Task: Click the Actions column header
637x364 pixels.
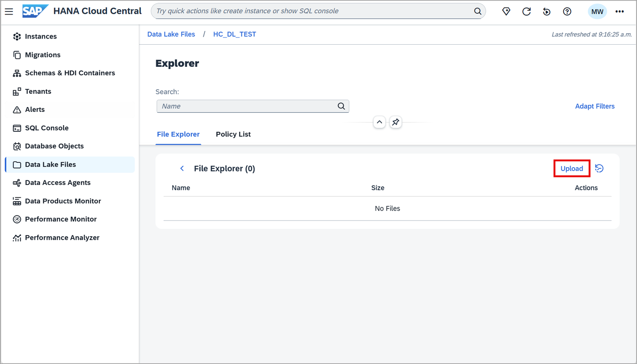Action: click(586, 188)
